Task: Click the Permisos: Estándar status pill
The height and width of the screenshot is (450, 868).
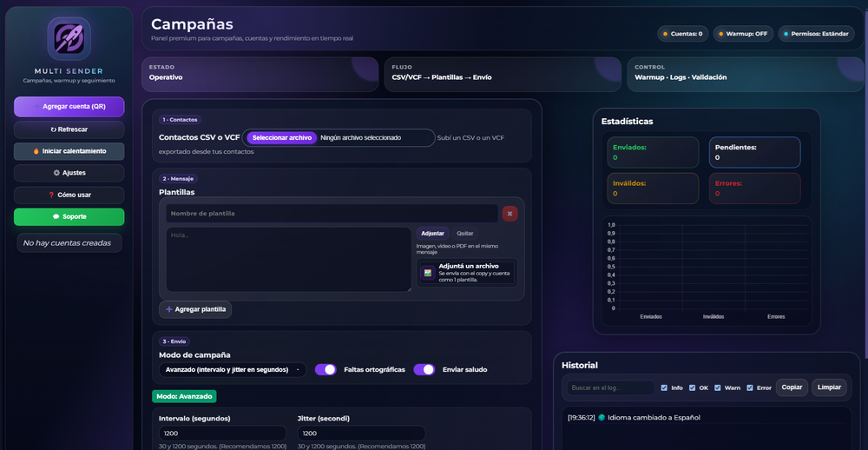Action: pos(816,34)
